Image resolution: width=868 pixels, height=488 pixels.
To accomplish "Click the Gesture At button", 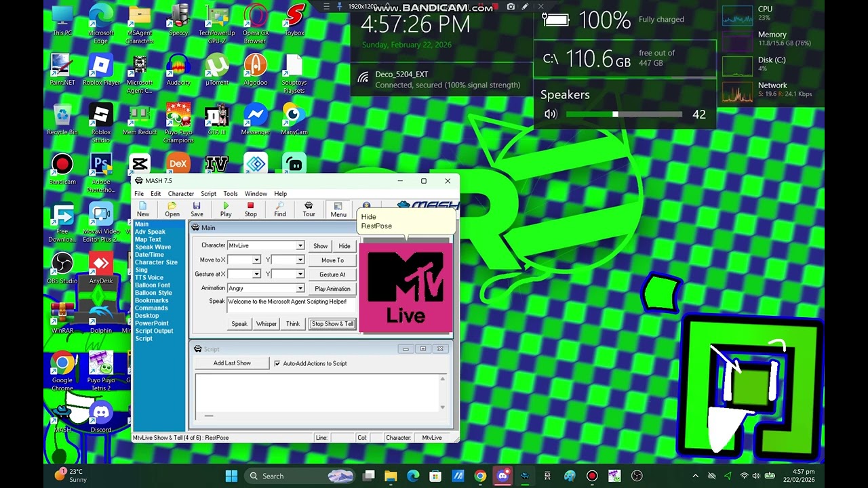I will pos(332,274).
